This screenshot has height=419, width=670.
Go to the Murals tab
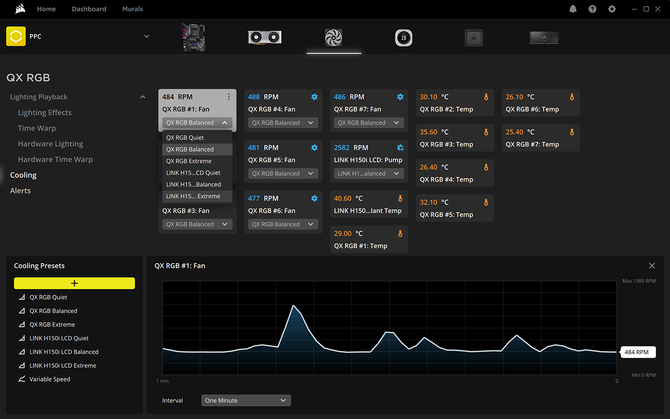[132, 9]
